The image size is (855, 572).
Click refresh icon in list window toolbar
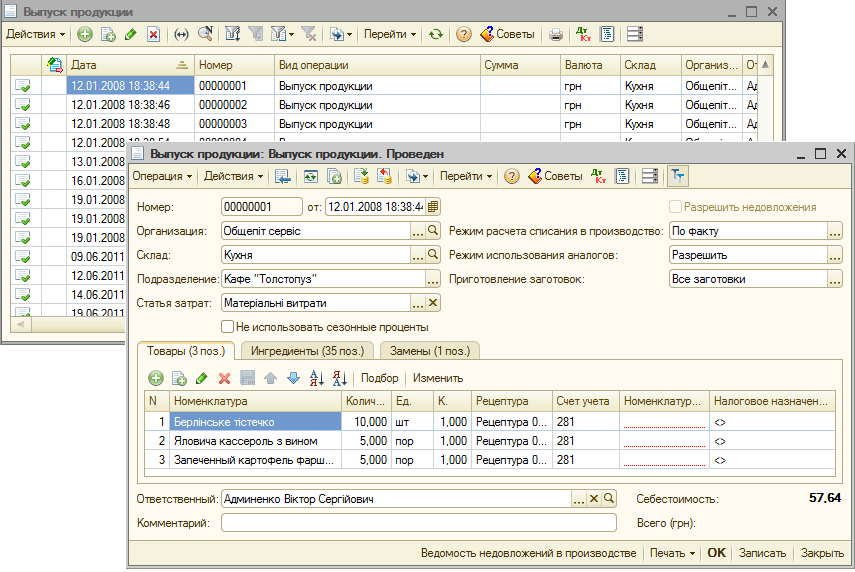pyautogui.click(x=435, y=34)
